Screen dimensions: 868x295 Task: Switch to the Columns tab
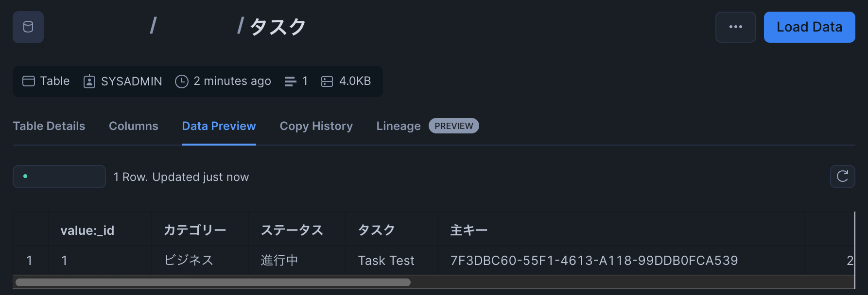pyautogui.click(x=134, y=126)
